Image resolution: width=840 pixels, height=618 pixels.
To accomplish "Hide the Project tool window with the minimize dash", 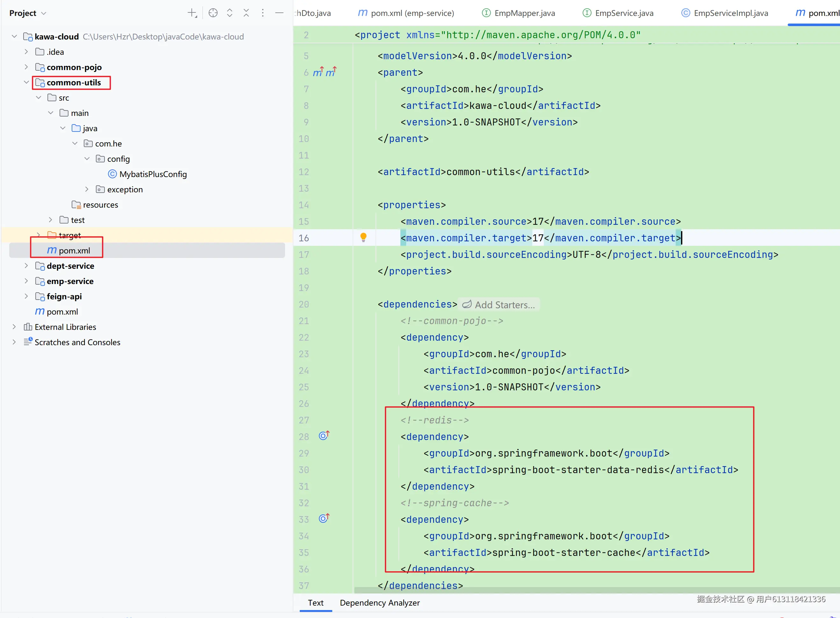I will [279, 13].
